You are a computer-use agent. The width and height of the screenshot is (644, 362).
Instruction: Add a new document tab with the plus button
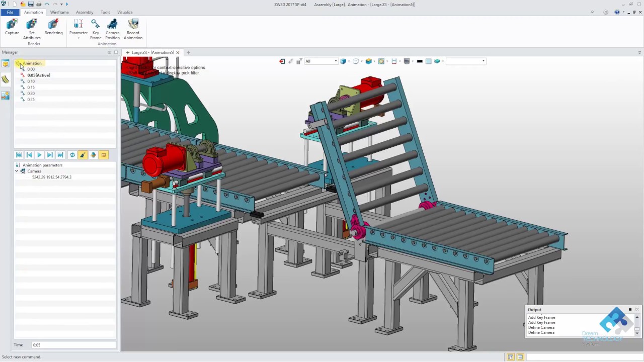coord(188,52)
